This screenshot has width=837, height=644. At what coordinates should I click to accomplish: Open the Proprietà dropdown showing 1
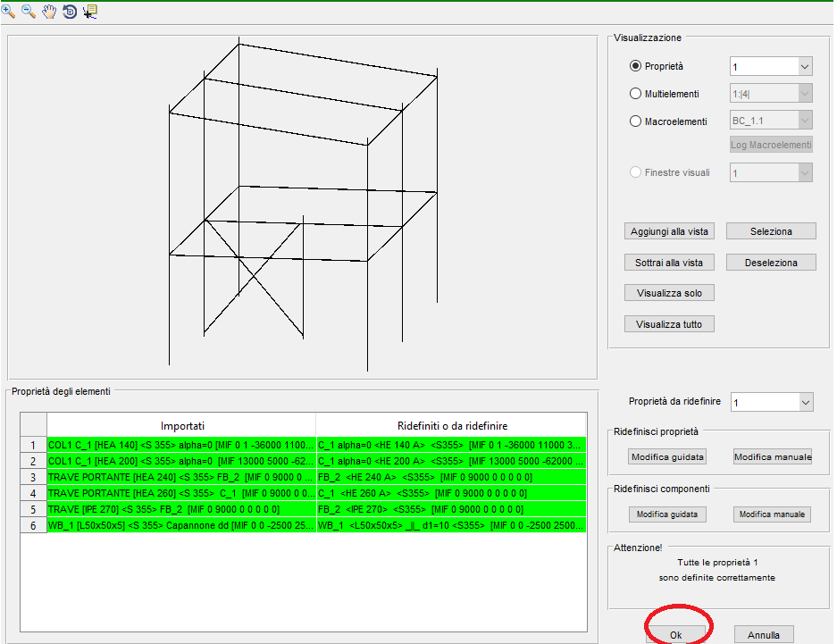(771, 67)
